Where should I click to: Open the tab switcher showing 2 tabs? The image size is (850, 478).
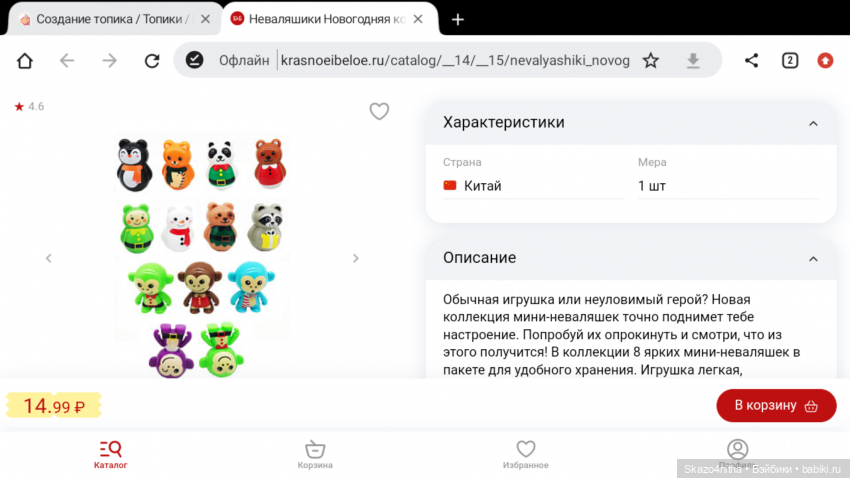[x=790, y=60]
